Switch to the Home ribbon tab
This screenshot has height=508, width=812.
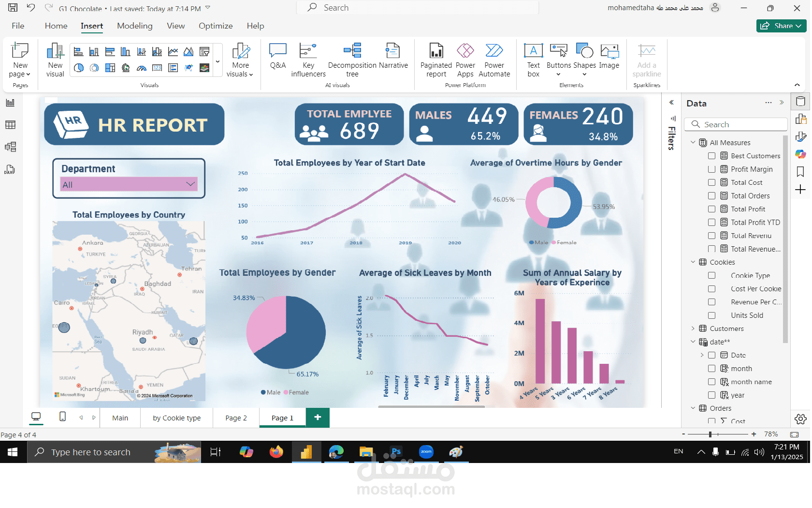coord(56,26)
